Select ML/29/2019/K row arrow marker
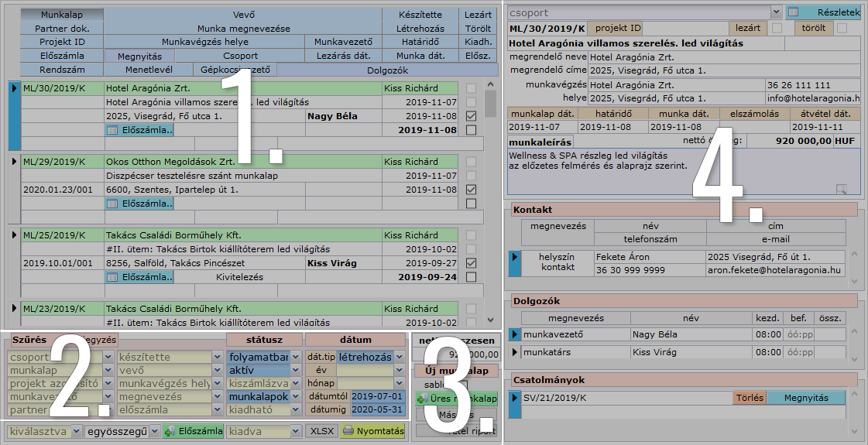868x445 pixels. point(15,162)
